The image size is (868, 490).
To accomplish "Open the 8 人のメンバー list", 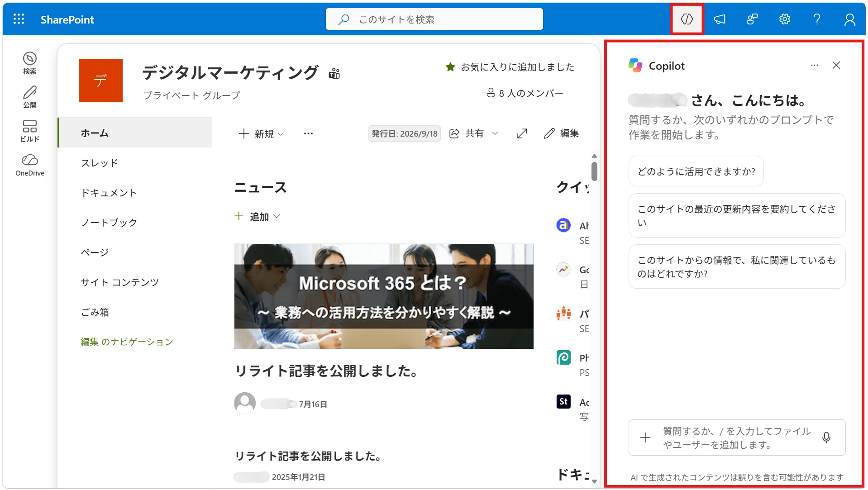I will [x=525, y=93].
